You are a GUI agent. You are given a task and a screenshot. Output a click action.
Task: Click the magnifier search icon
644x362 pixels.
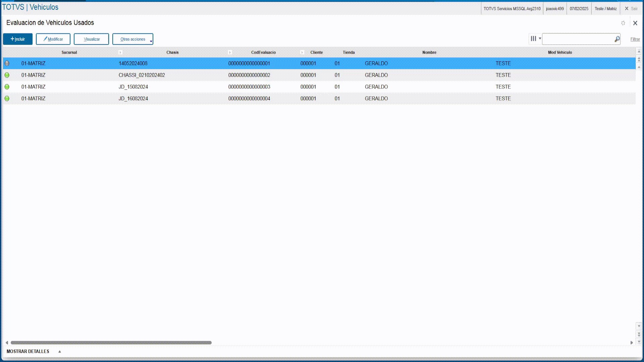click(x=617, y=39)
